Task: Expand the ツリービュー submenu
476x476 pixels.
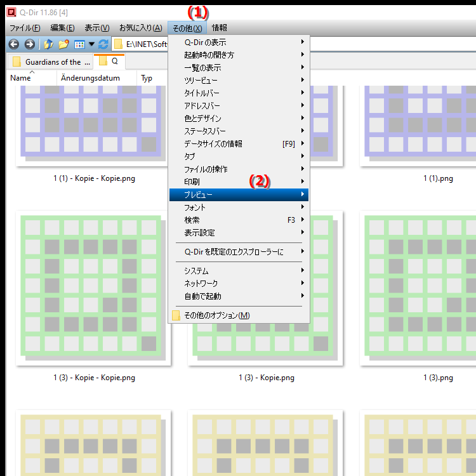Action: [x=239, y=80]
